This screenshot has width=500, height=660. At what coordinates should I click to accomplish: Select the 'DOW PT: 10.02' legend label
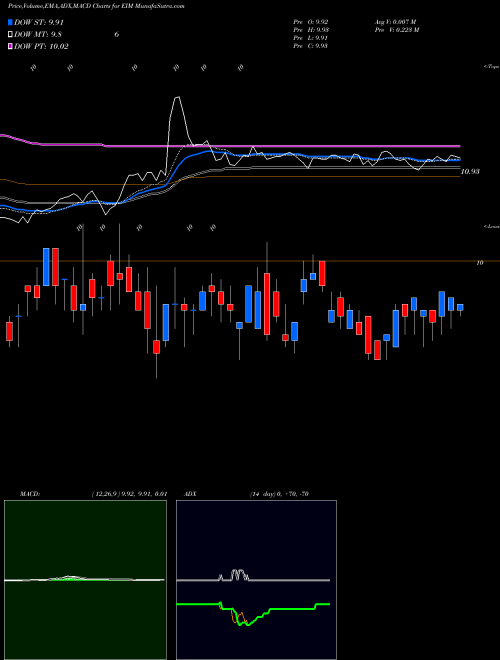point(41,46)
